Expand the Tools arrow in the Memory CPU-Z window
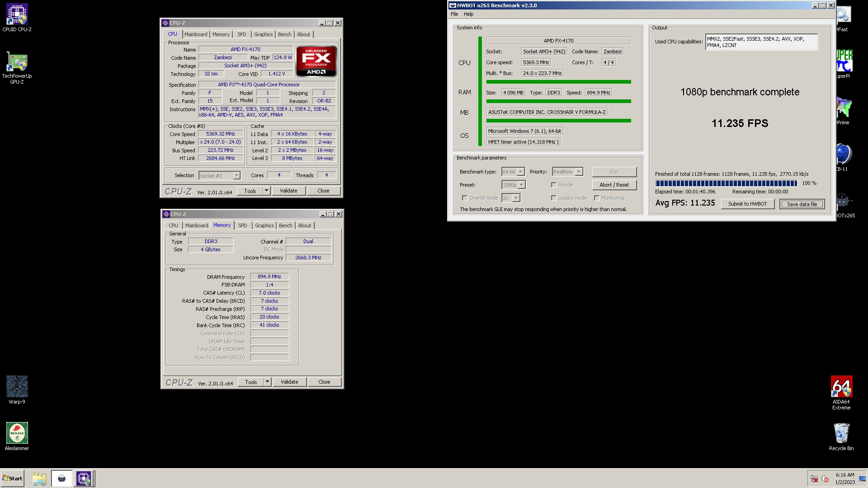The width and height of the screenshot is (868, 488). tap(267, 382)
